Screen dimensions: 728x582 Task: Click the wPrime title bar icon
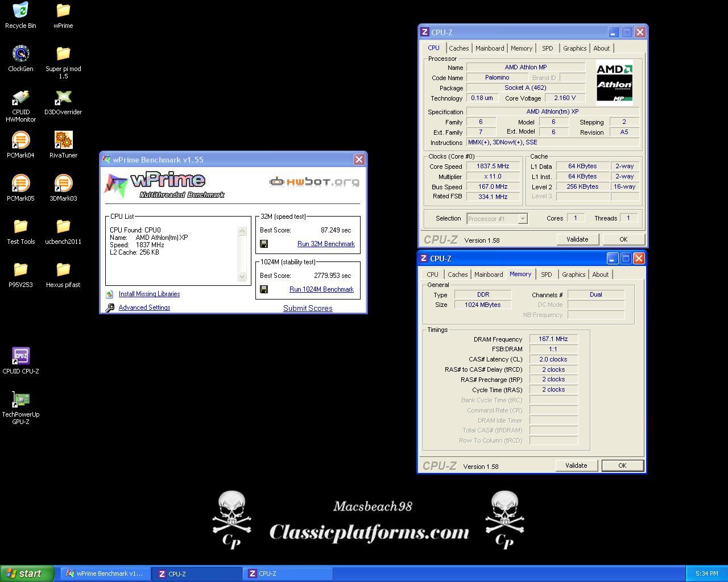tap(106, 160)
